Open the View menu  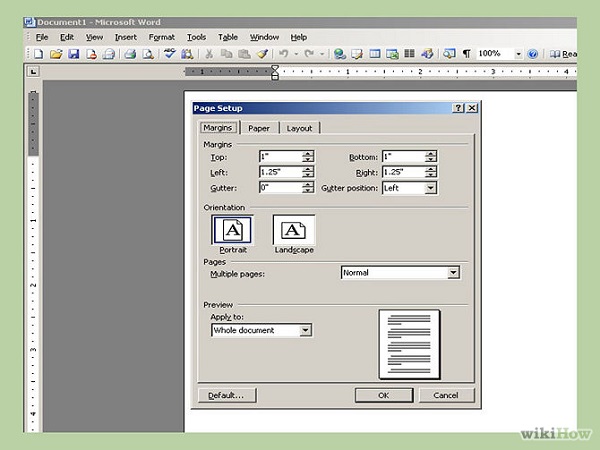[94, 37]
